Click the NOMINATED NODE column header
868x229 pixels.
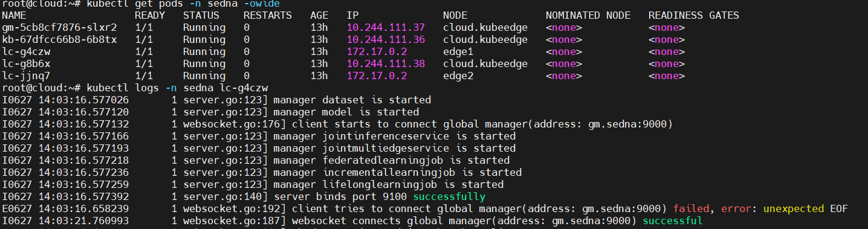[x=588, y=16]
